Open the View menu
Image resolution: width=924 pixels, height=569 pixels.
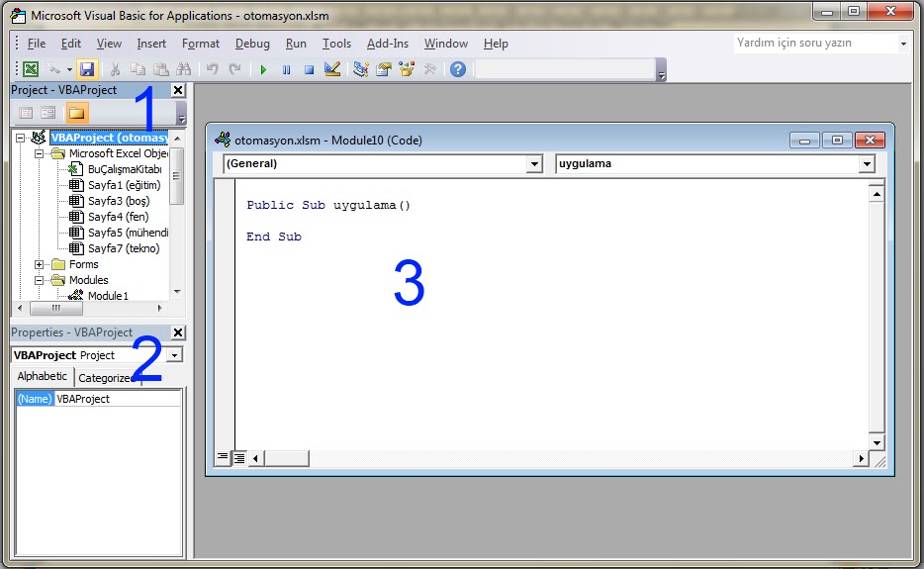(x=109, y=43)
